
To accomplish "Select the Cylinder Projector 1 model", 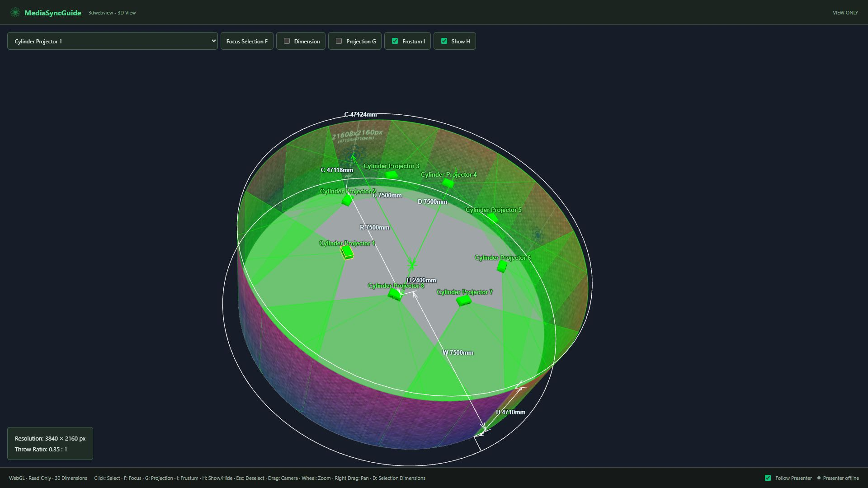I will coord(347,253).
